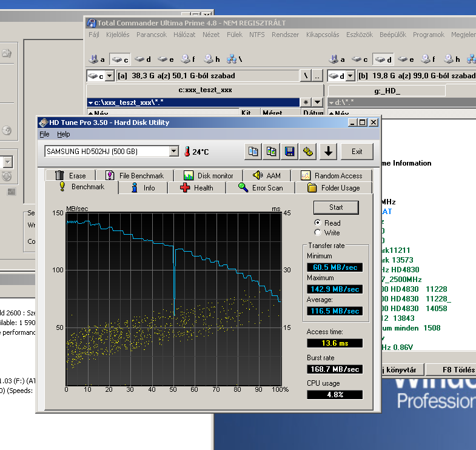Click the 60.5 MB/sec minimum value
476x450 pixels.
(x=335, y=267)
